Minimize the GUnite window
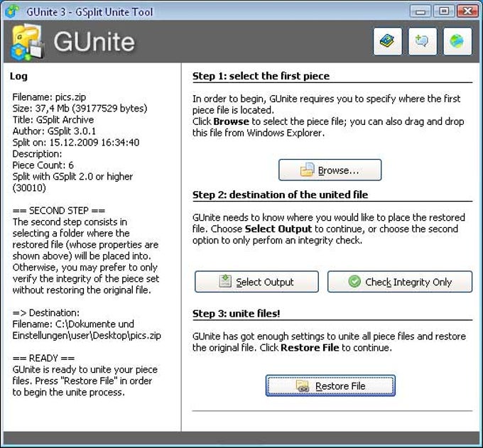The image size is (483, 448). [x=420, y=11]
